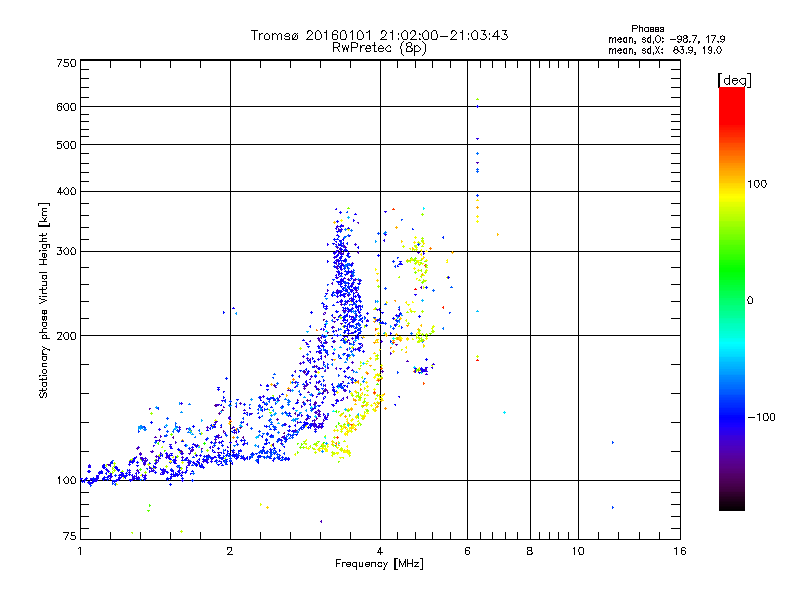Click the 75 km height axis label
Screen dimensions: 800x600
(70, 536)
